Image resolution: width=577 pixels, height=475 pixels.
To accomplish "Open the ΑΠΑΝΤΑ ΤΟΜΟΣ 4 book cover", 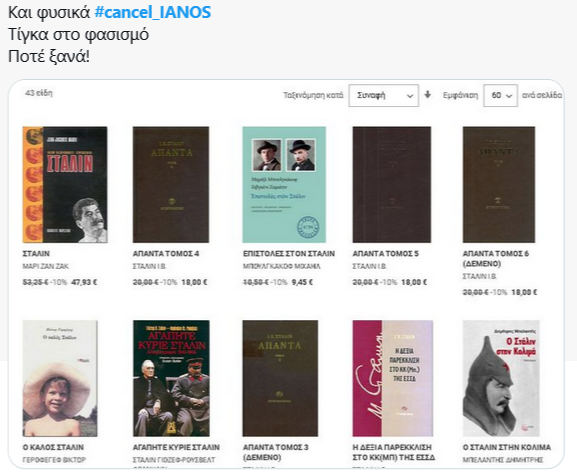I will (x=171, y=184).
